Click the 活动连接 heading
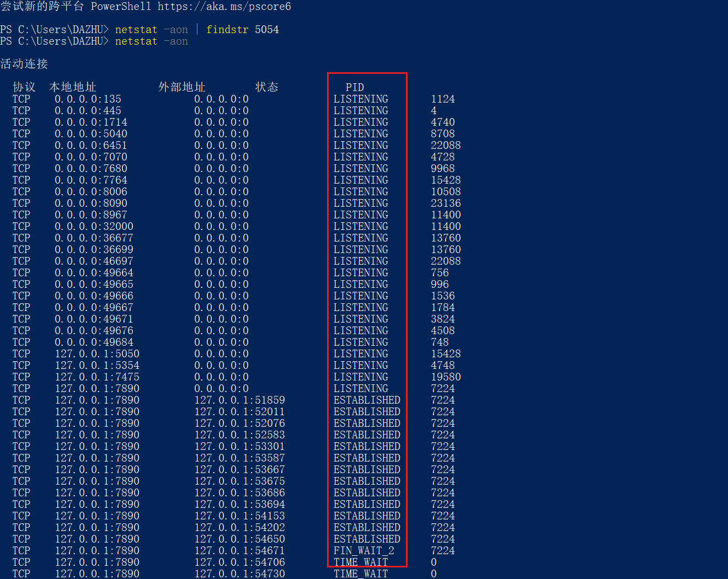 tap(24, 64)
